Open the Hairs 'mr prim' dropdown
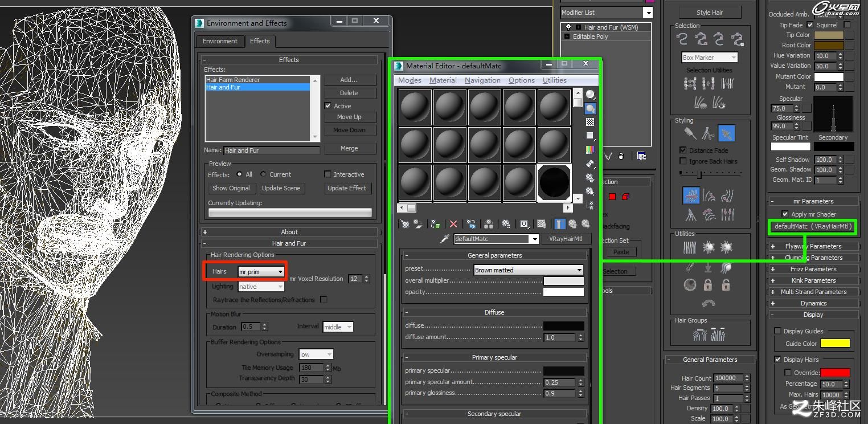This screenshot has width=868, height=424. click(261, 272)
